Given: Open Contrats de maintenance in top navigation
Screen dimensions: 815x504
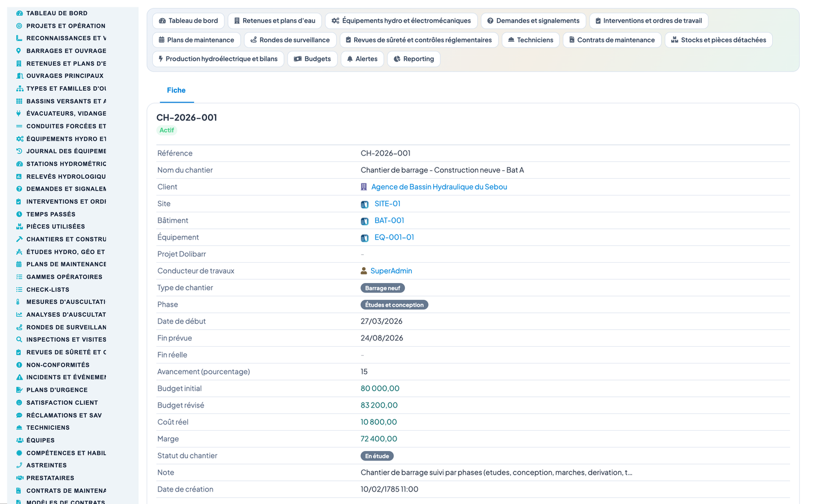Looking at the screenshot, I should [x=612, y=40].
